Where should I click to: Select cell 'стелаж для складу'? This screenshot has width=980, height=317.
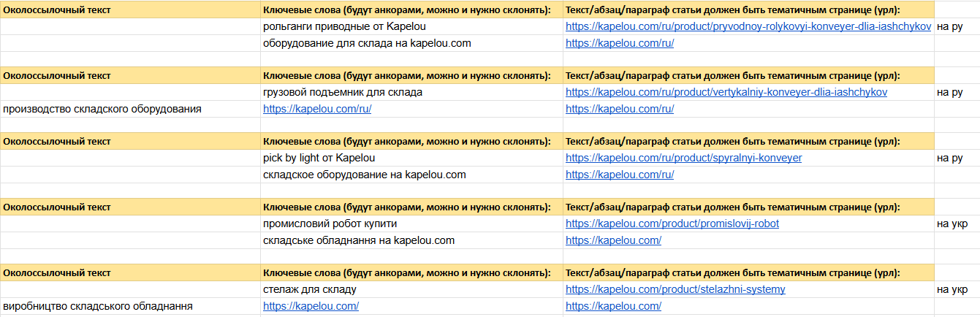[x=412, y=289]
